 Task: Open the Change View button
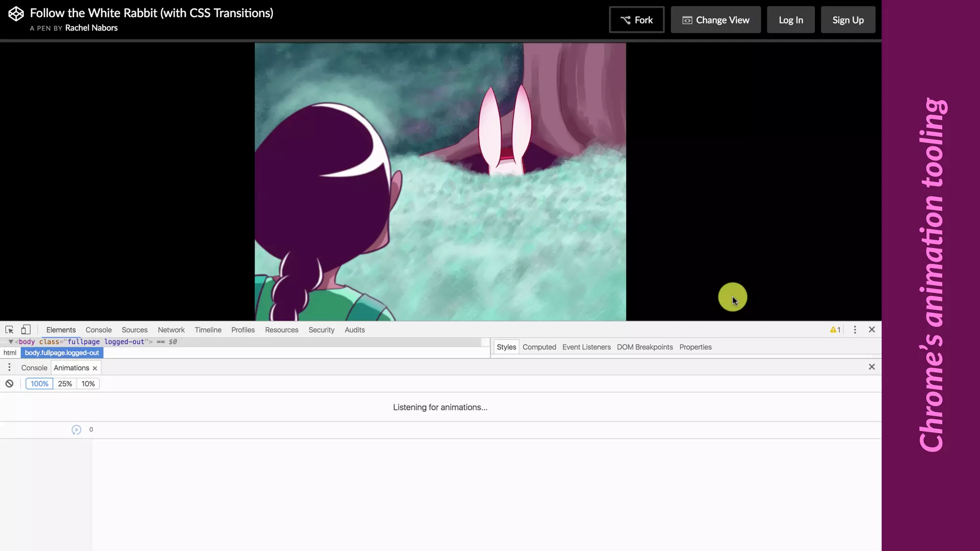[716, 20]
